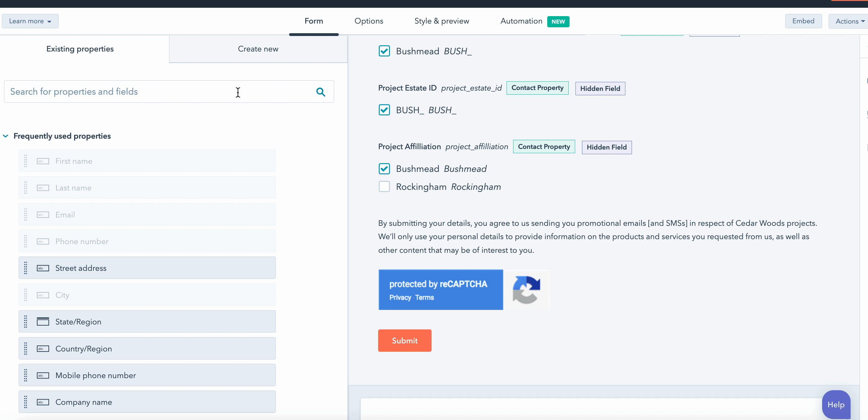Switch to the Options tab
Viewport: 868px width, 420px height.
pos(369,21)
